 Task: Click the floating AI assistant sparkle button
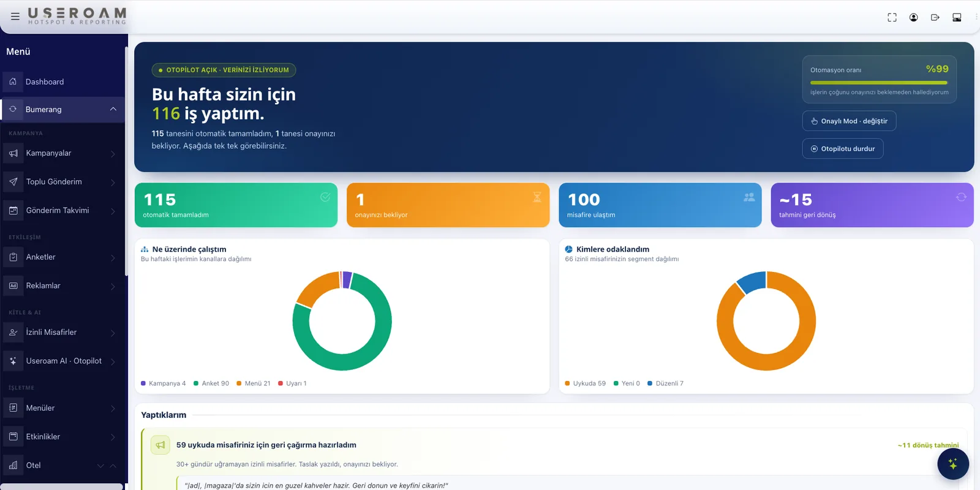[x=953, y=464]
